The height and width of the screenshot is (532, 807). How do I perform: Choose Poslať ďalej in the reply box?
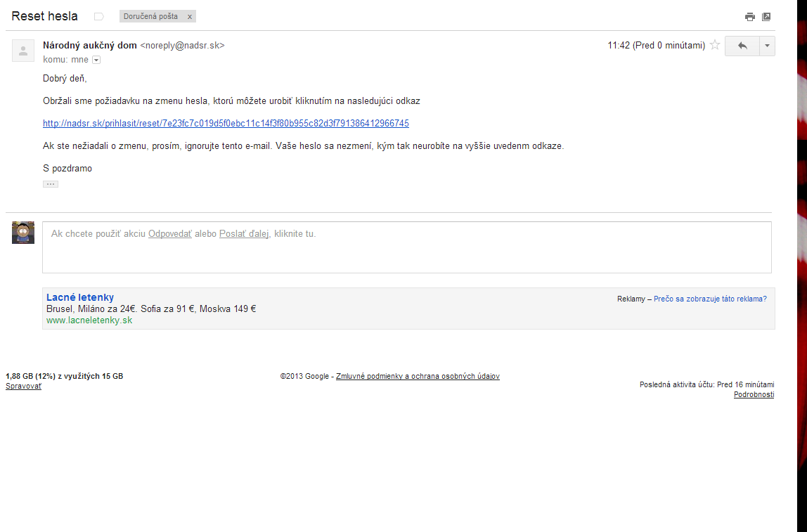click(244, 234)
